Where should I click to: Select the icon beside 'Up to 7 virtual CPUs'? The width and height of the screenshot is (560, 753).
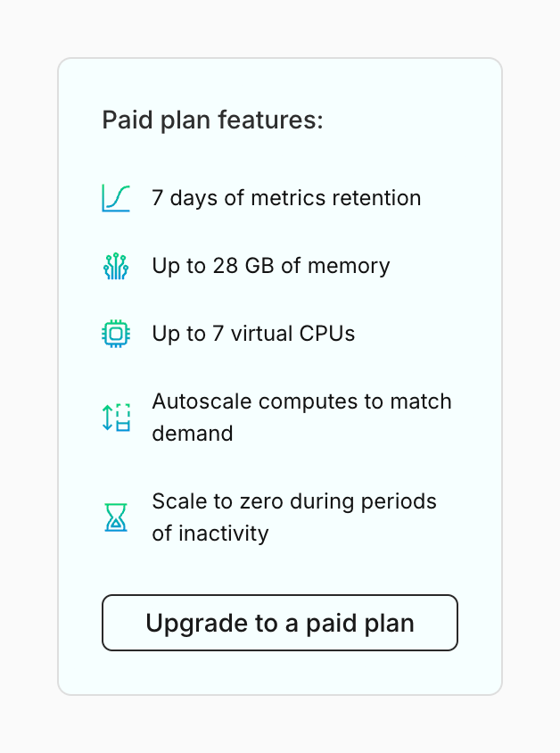117,333
